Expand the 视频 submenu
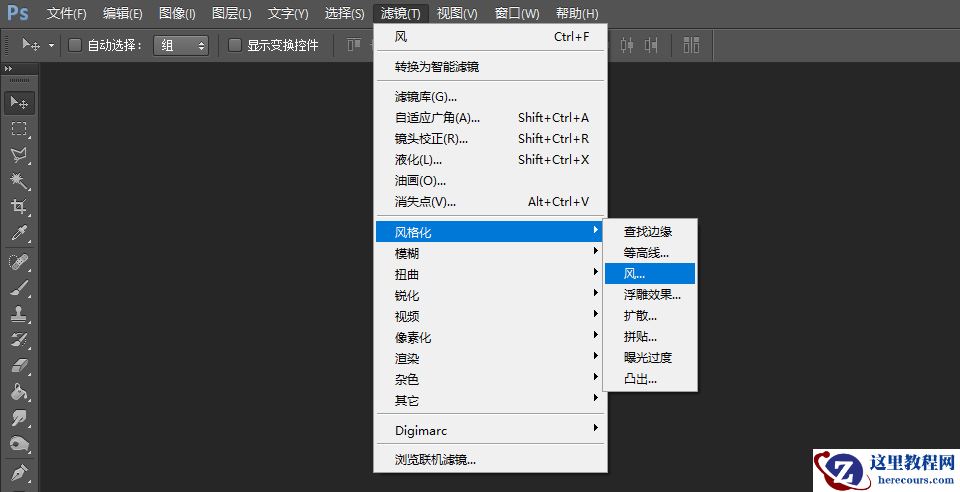960x492 pixels. (x=491, y=316)
